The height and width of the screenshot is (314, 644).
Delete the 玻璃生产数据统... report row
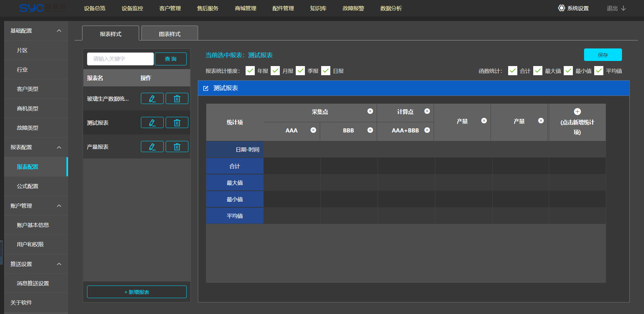point(177,99)
